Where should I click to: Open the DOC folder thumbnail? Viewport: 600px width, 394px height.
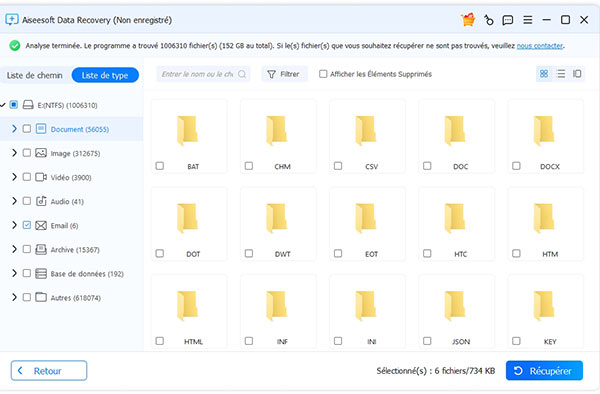pos(455,131)
